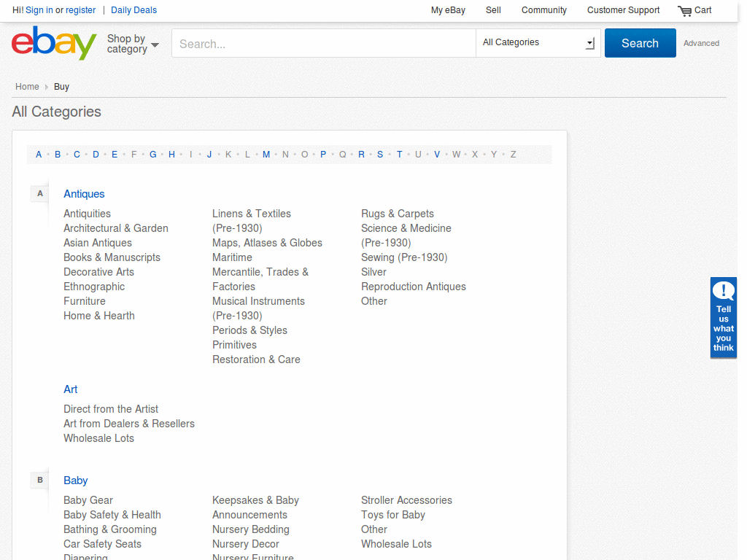Open Home & Hearth
Screen dimensions: 747x560
pos(99,316)
